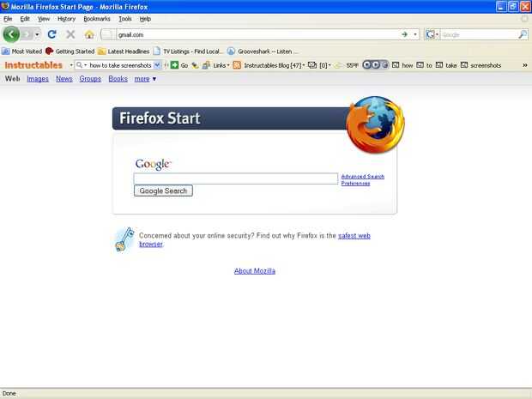The width and height of the screenshot is (532, 399).
Task: Click the 'to' word-find toolbar button
Action: [x=425, y=65]
